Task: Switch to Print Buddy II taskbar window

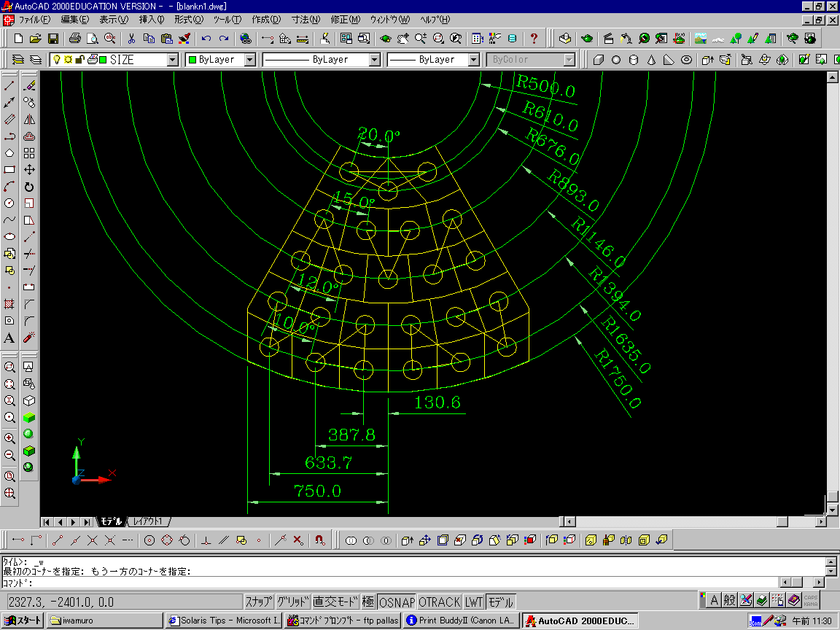Action: tap(462, 621)
